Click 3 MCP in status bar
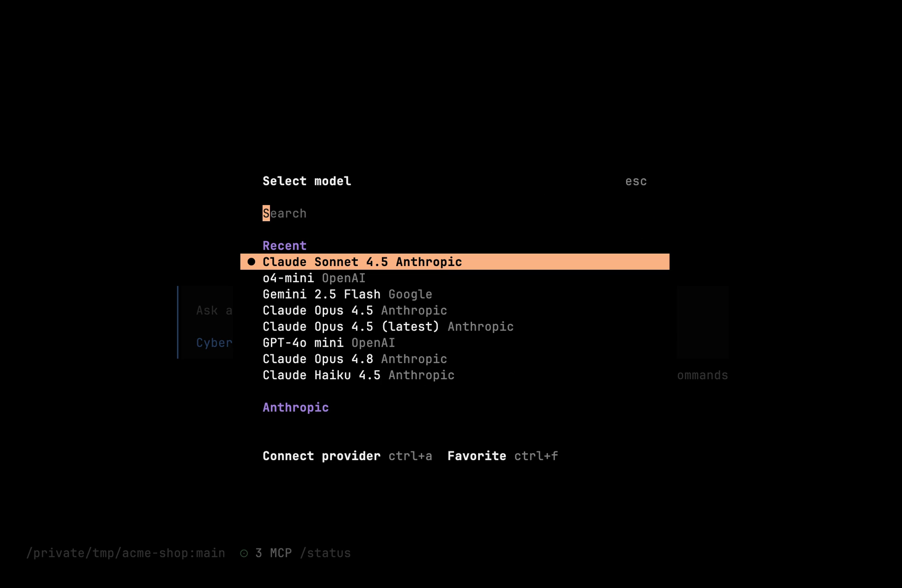Viewport: 902px width, 588px height. tap(273, 553)
